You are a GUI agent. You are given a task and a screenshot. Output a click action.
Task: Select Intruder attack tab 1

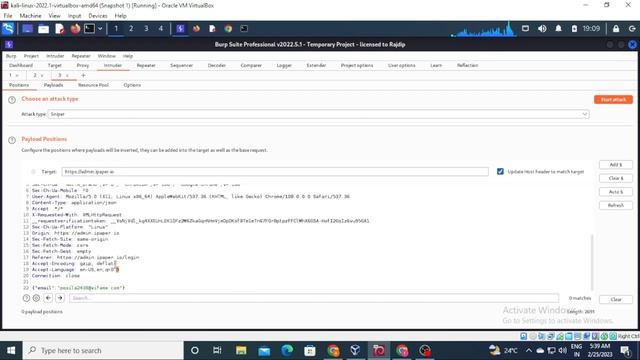point(11,75)
